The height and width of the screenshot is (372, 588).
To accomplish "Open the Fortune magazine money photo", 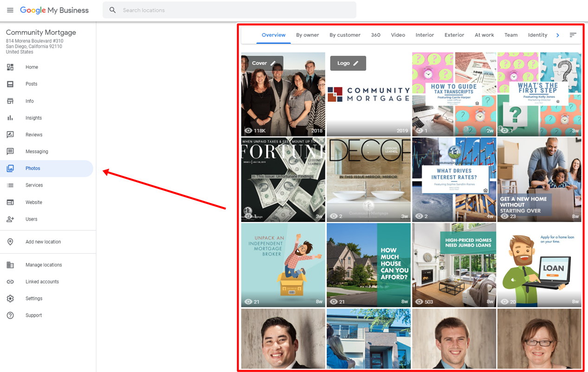I will (283, 180).
